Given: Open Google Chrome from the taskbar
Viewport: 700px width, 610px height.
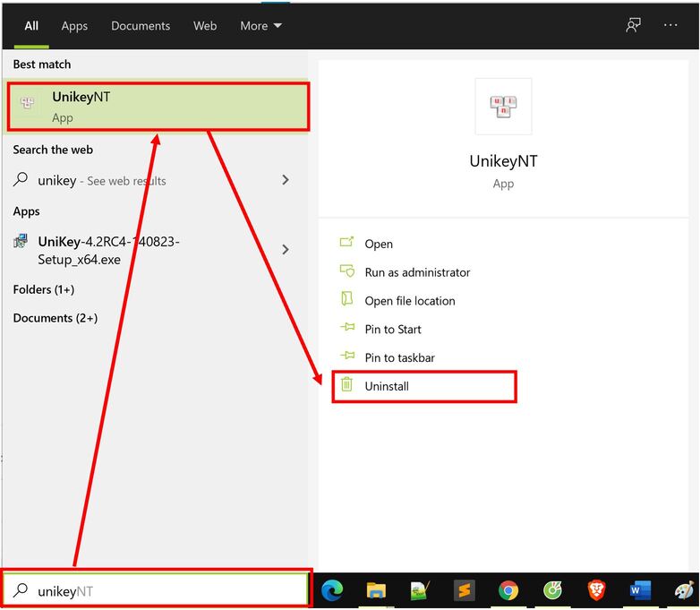Looking at the screenshot, I should (x=508, y=590).
